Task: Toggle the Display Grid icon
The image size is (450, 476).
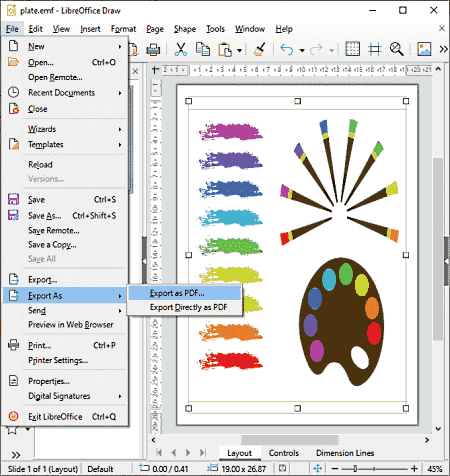Action: [352, 49]
